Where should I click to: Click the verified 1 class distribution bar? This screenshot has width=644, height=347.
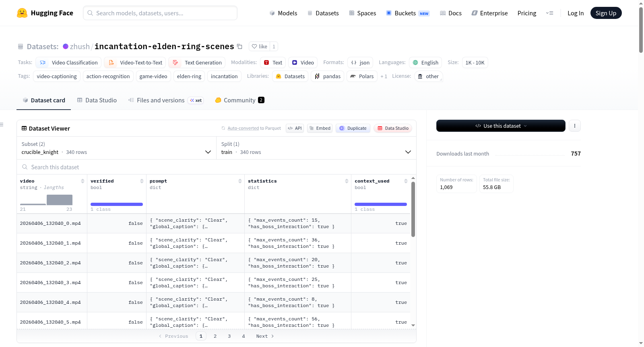tap(117, 204)
